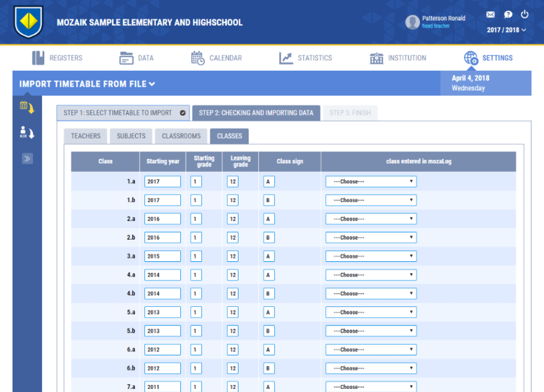Open Choose dropdown for class 4.b

[370, 294]
